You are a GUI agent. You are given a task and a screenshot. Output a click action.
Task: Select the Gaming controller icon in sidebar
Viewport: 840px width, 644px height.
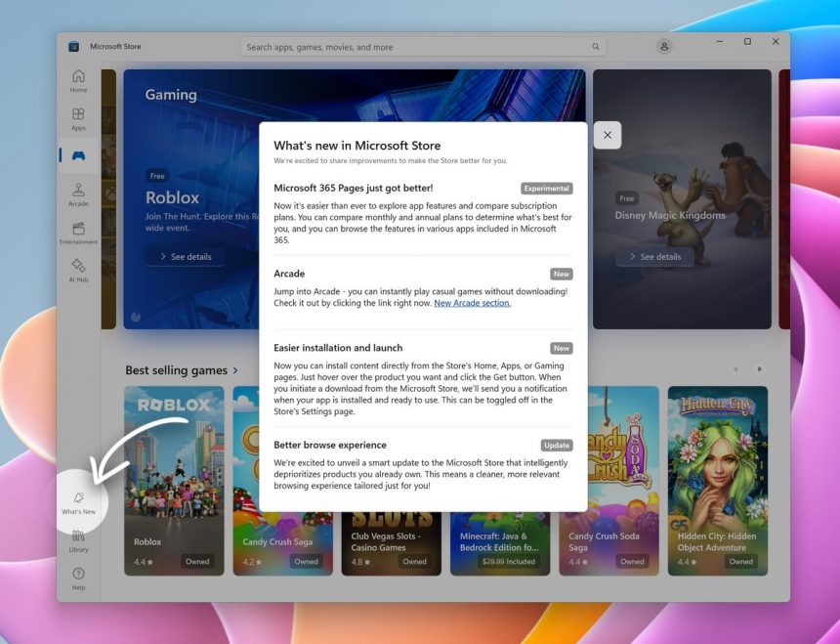(79, 156)
